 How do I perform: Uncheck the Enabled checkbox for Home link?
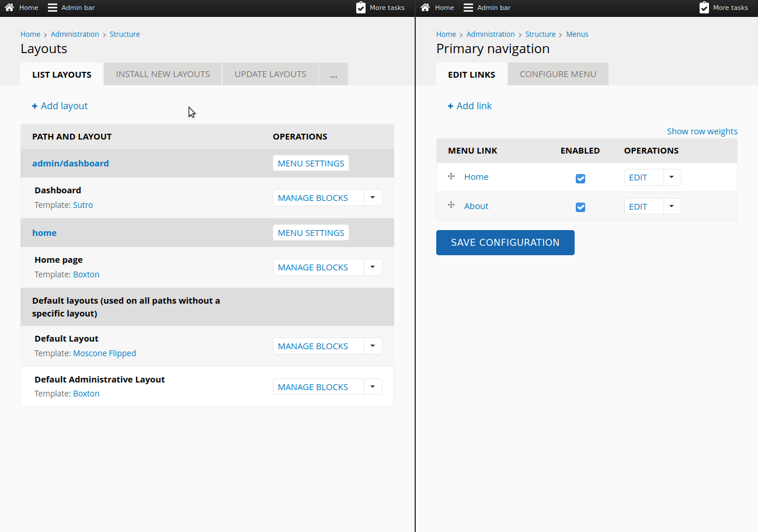(x=580, y=179)
